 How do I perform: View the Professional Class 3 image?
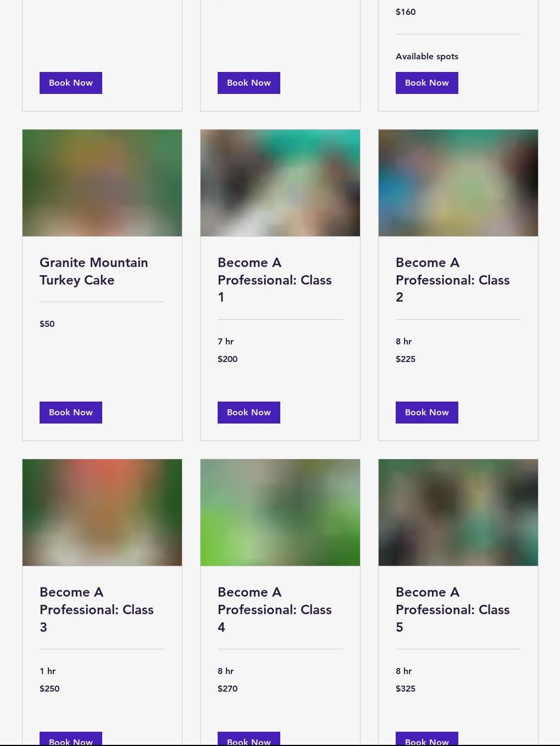point(102,513)
